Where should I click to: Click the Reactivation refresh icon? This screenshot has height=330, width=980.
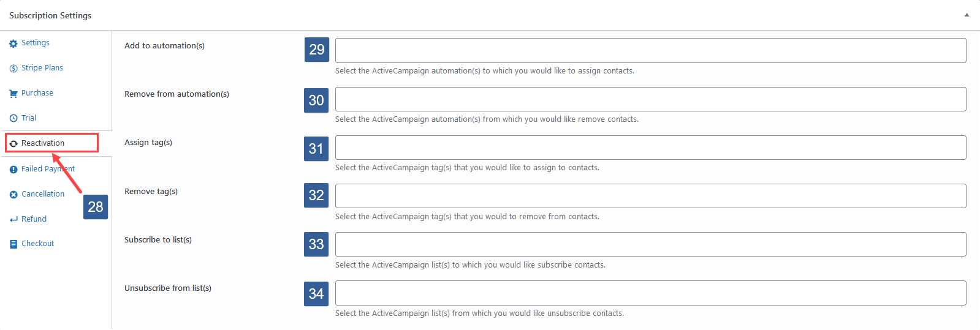point(13,143)
